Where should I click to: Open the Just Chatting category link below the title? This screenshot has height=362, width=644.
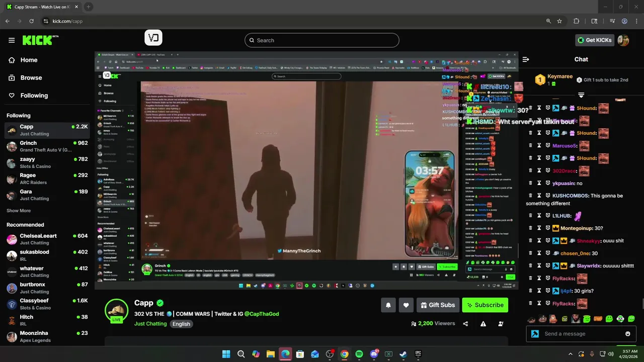(150, 324)
